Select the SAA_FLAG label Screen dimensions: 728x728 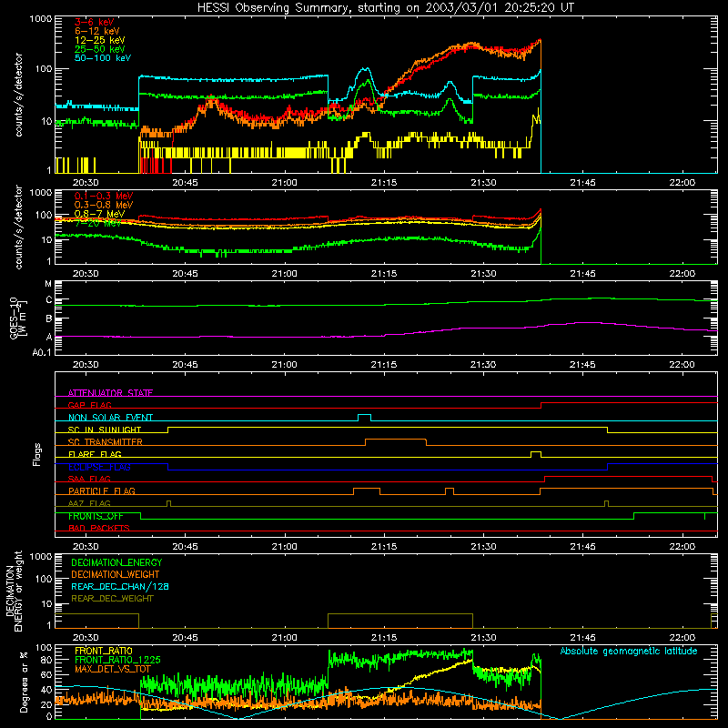click(x=89, y=479)
